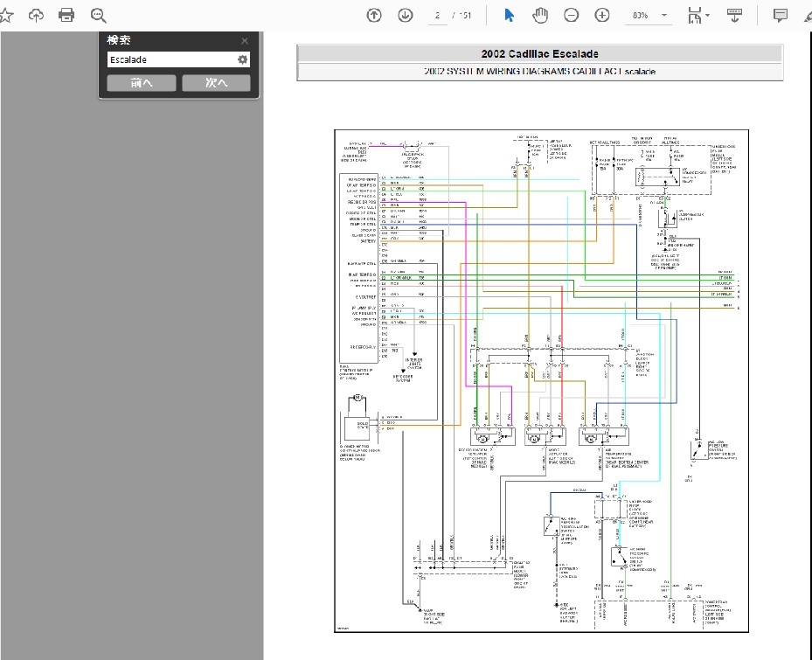This screenshot has width=812, height=660.
Task: Print the document using the printer icon
Action: point(66,15)
